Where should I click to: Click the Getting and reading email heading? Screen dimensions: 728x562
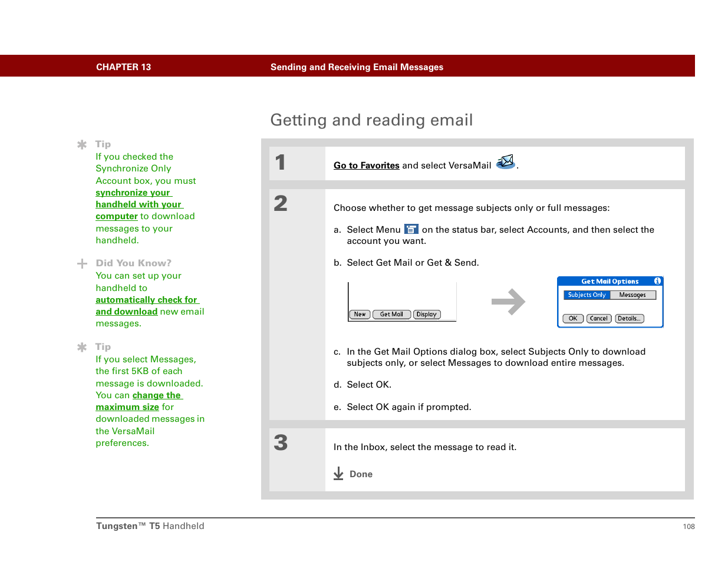371,120
